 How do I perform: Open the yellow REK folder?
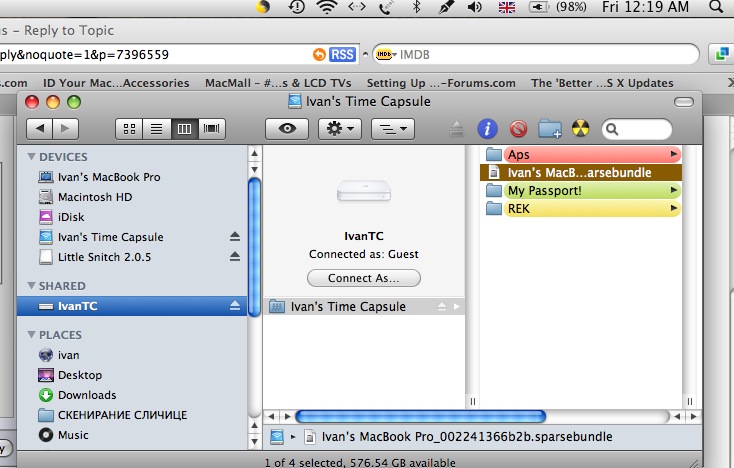point(580,208)
